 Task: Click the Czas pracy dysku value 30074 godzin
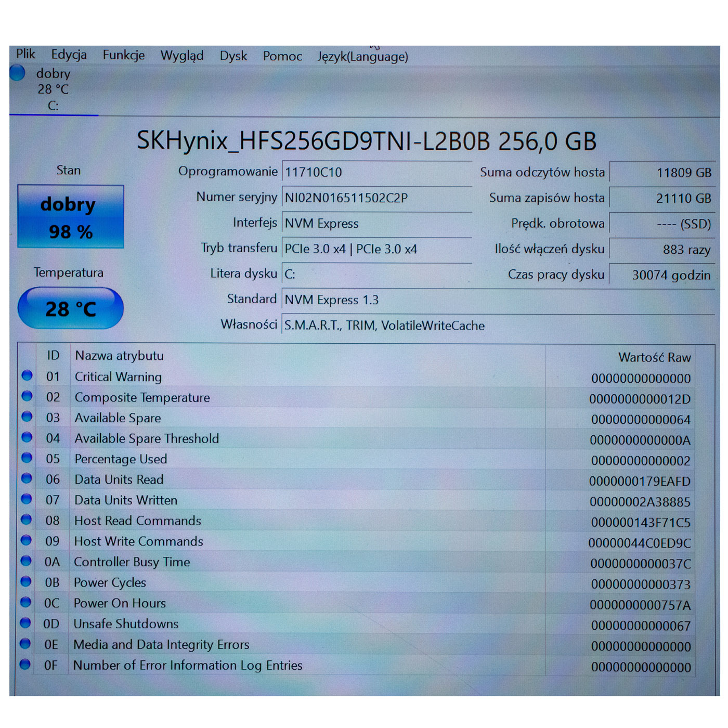pyautogui.click(x=662, y=275)
